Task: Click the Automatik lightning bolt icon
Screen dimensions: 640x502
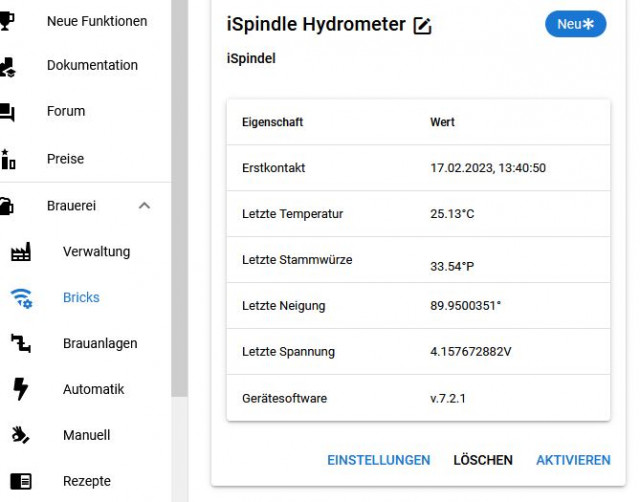Action: point(20,389)
